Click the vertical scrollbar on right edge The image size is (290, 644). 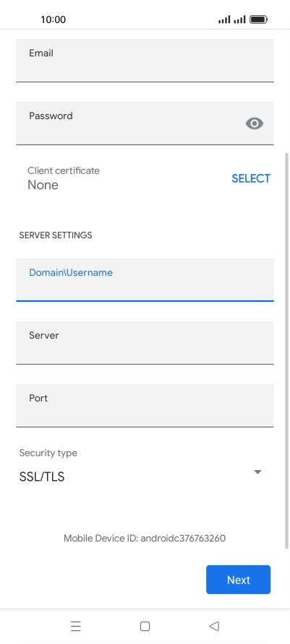(x=286, y=350)
